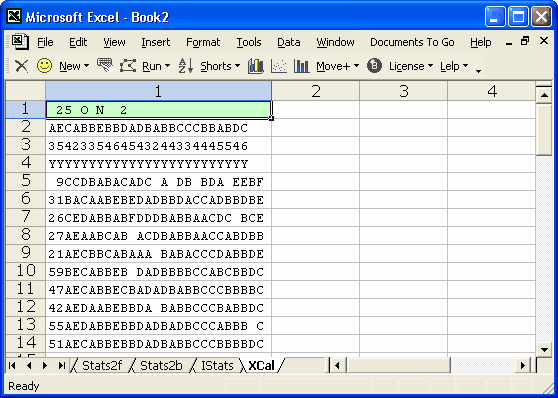Click the keyboard-like icon beside New
This screenshot has height=398, width=558.
point(105,66)
